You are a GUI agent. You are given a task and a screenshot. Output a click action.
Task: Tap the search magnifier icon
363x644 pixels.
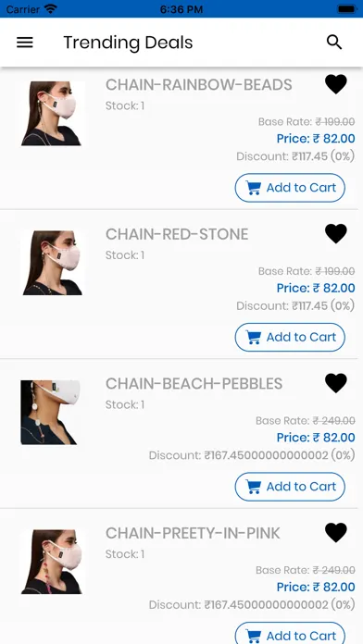333,42
